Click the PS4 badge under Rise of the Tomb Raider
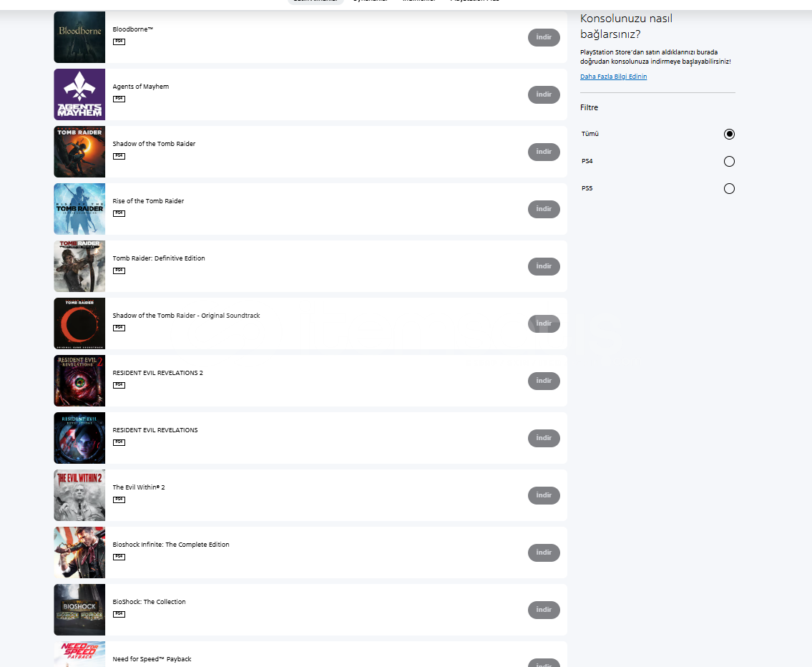Viewport: 812px width, 667px height. tap(119, 213)
